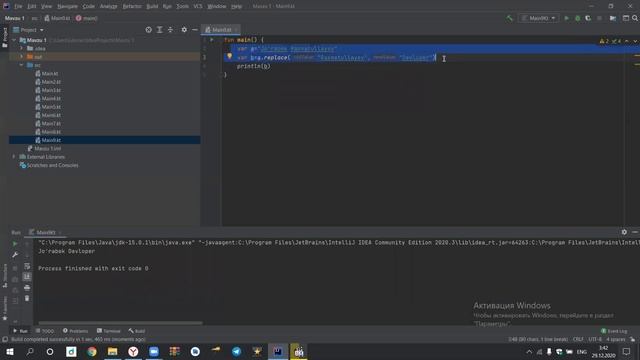Expand External Libraries node
The image size is (640, 360).
(15, 157)
